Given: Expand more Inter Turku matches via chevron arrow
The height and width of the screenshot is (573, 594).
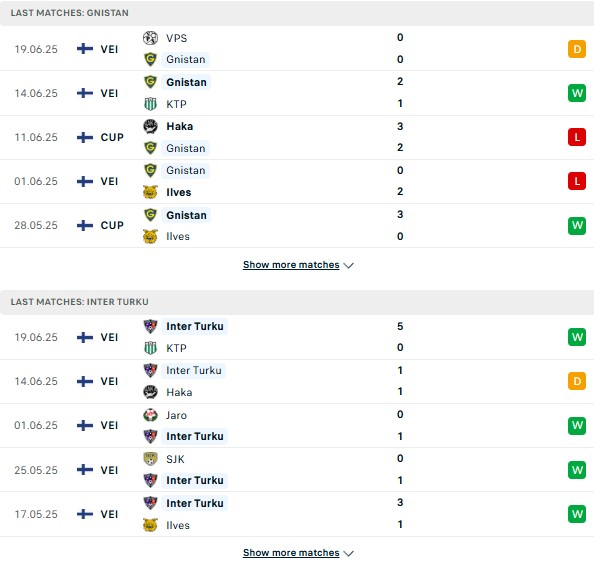Looking at the screenshot, I should click(349, 553).
